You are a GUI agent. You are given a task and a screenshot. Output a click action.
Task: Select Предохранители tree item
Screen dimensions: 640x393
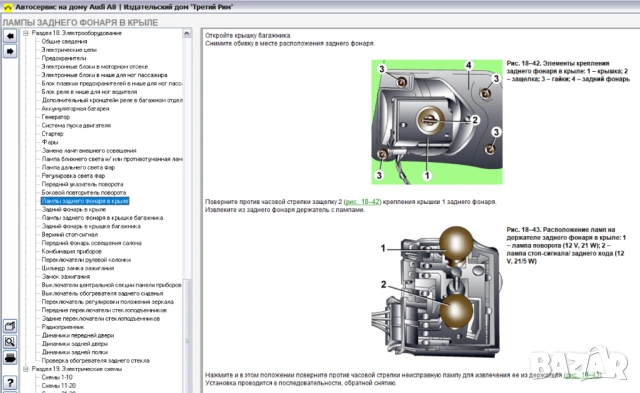63,58
